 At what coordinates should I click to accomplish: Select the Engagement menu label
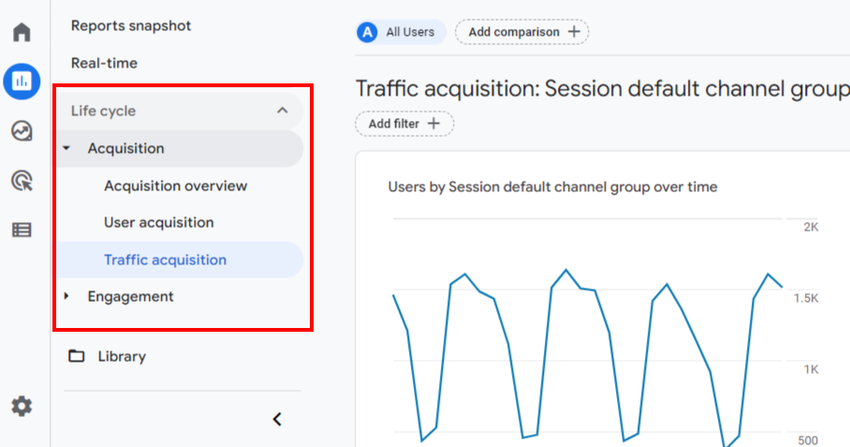pyautogui.click(x=131, y=296)
